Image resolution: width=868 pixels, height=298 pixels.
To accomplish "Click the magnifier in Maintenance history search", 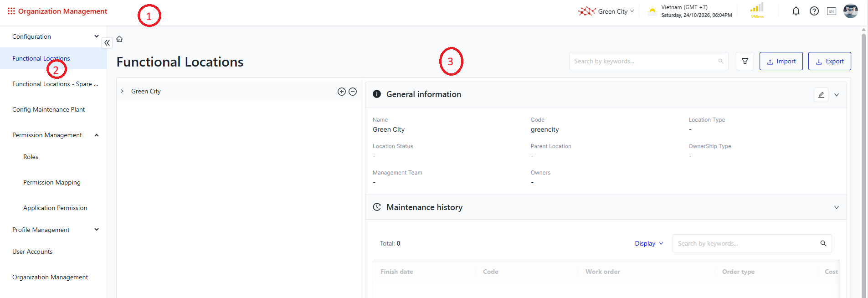I will [823, 243].
